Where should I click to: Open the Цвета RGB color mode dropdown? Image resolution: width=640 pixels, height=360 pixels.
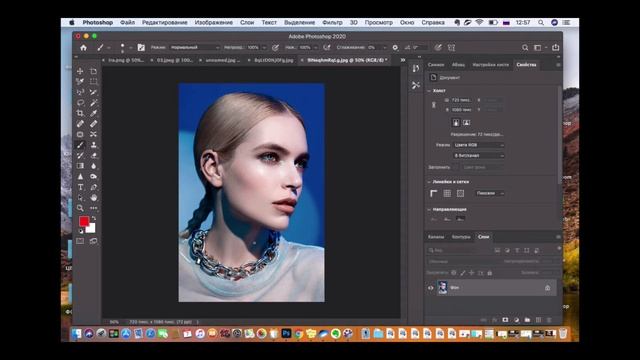pyautogui.click(x=478, y=145)
